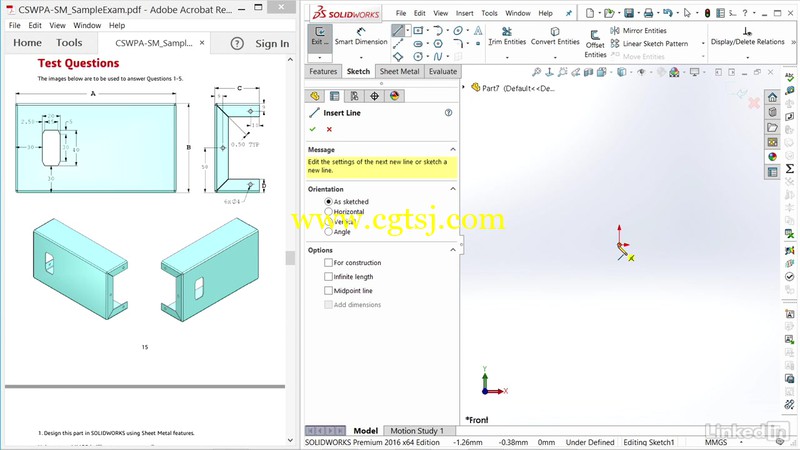This screenshot has height=450, width=800.
Task: Open the Trim Entities dropdown arrow
Action: point(507,58)
